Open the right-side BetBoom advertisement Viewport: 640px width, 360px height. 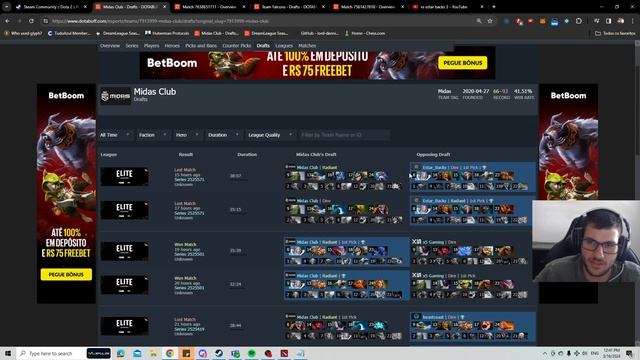pyautogui.click(x=568, y=143)
